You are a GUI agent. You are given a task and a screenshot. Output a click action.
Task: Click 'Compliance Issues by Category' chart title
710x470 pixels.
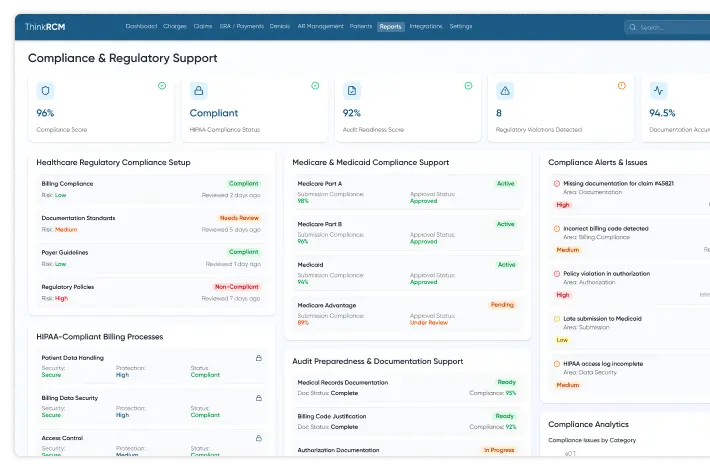point(592,440)
